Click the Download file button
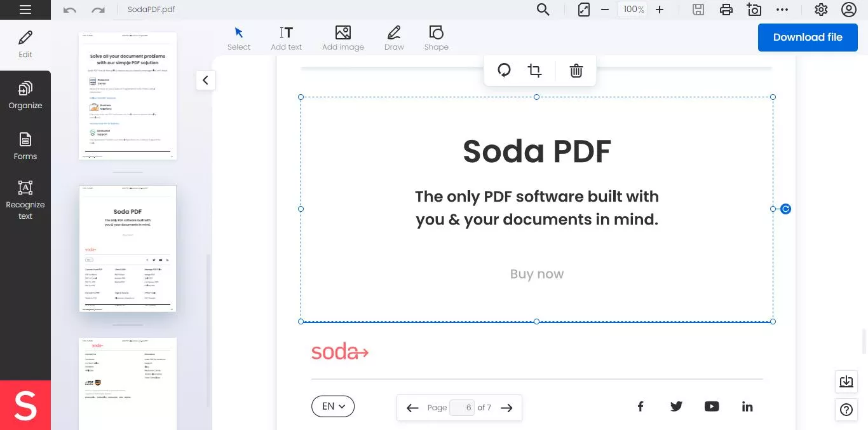The image size is (868, 430). point(808,37)
